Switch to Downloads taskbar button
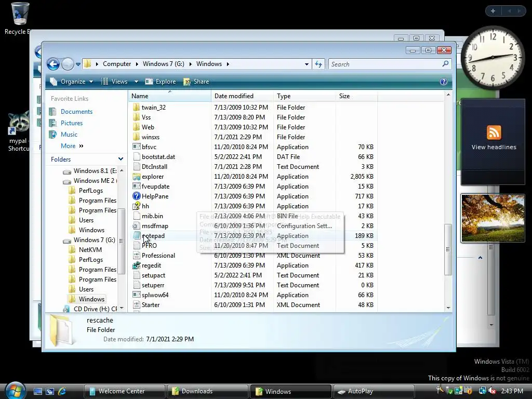This screenshot has width=532, height=399. pyautogui.click(x=207, y=391)
